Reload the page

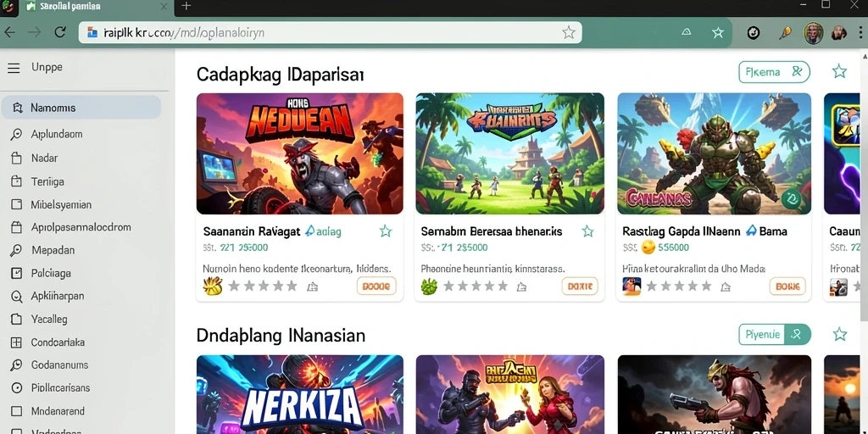click(60, 33)
